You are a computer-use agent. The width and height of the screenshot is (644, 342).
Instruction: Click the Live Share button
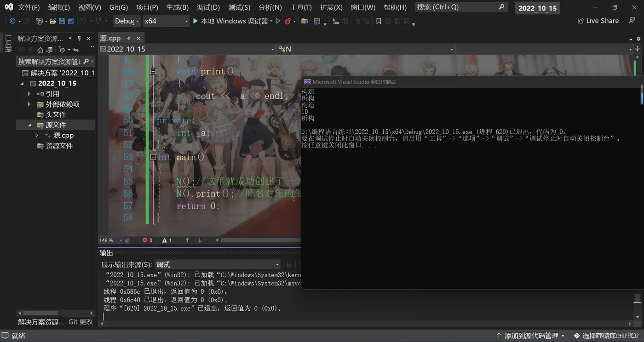(598, 21)
